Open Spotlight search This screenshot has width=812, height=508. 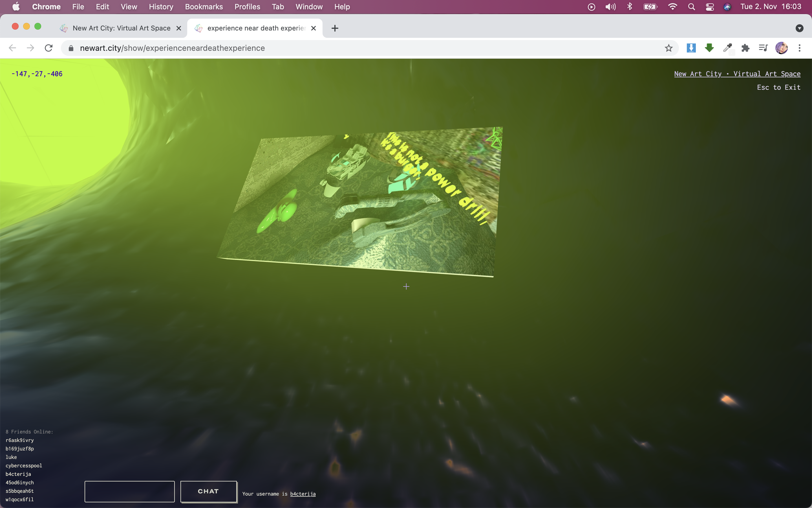(x=691, y=7)
